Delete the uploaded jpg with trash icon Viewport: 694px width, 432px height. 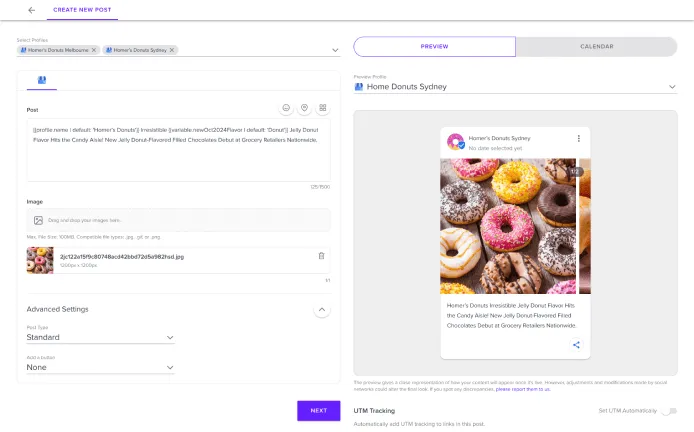coord(321,256)
